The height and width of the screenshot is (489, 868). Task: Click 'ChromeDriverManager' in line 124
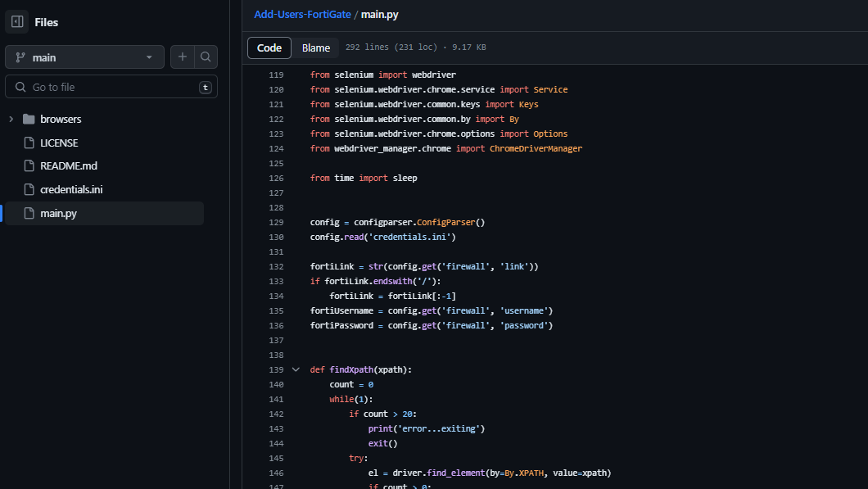pos(536,148)
